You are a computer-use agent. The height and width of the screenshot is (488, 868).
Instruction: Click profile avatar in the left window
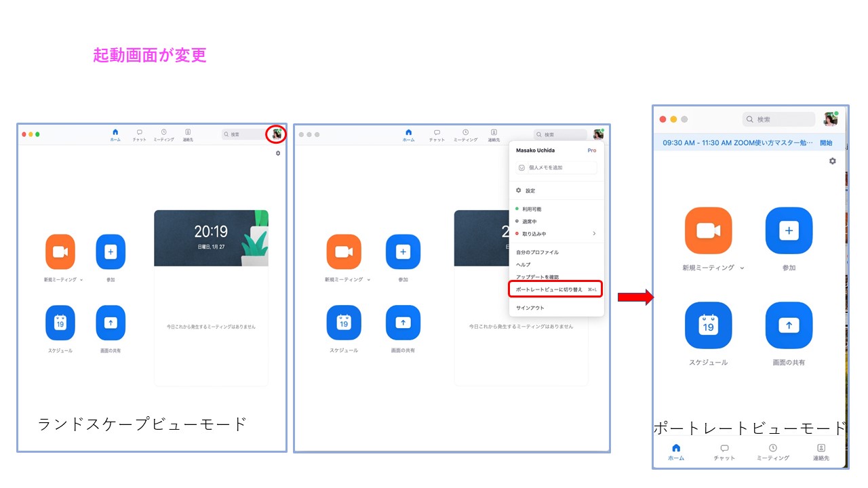(x=277, y=134)
